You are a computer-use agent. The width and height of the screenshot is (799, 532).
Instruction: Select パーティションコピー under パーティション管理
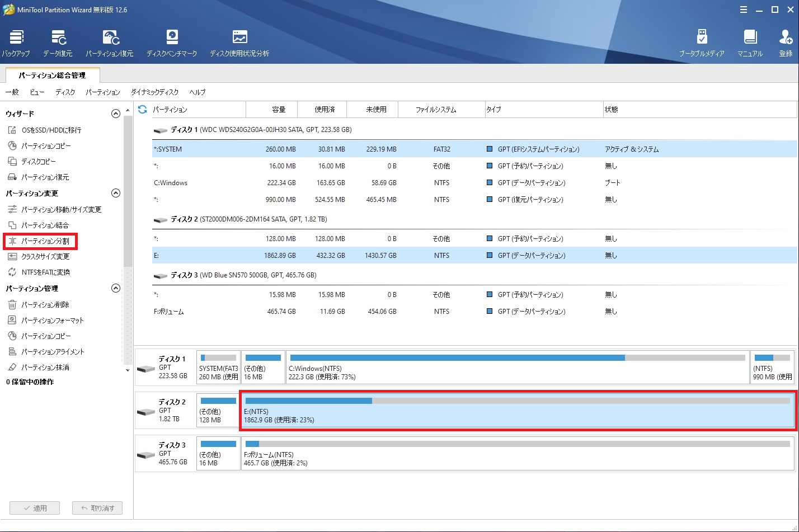click(40, 336)
